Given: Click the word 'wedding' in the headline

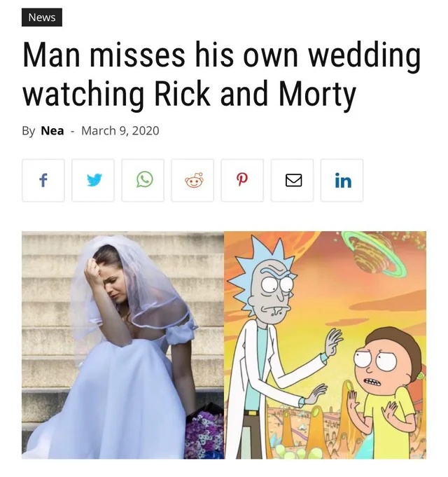Looking at the screenshot, I should pos(365,55).
